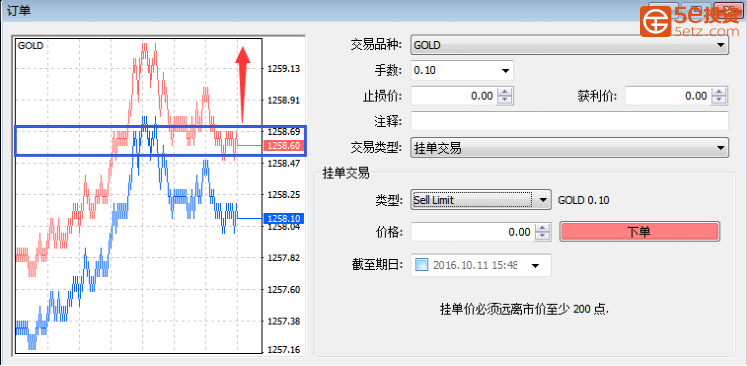Click the comment 注释 text field
This screenshot has width=747, height=366.
point(569,121)
